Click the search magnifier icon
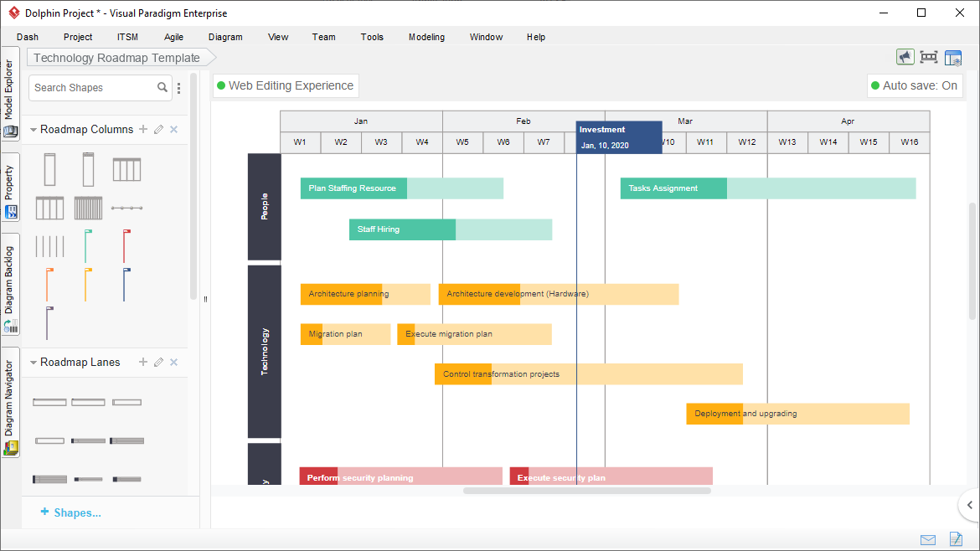The height and width of the screenshot is (551, 980). pyautogui.click(x=162, y=87)
